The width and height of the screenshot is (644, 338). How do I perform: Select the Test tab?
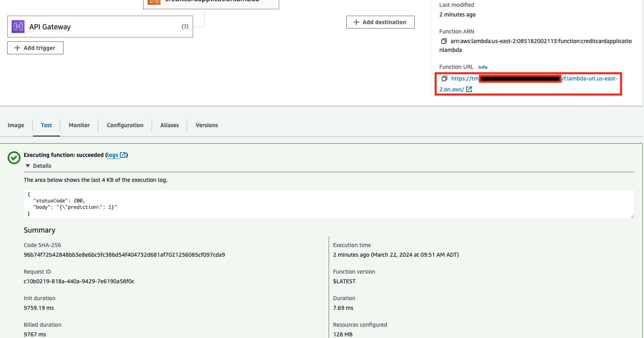[46, 125]
